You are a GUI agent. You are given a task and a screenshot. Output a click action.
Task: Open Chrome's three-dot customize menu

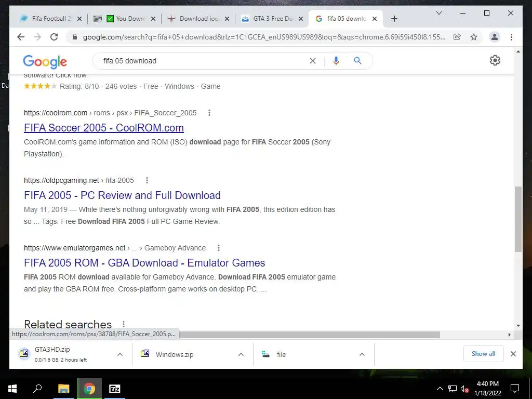tap(511, 37)
